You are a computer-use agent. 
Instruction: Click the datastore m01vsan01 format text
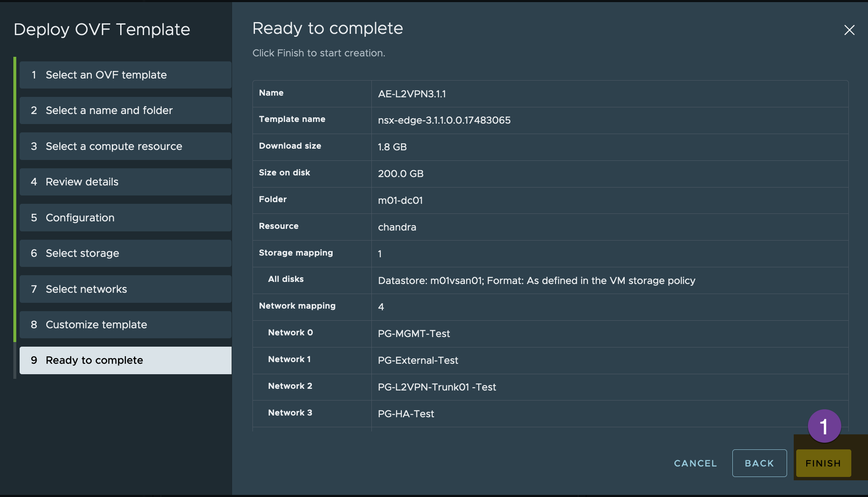[x=537, y=281]
